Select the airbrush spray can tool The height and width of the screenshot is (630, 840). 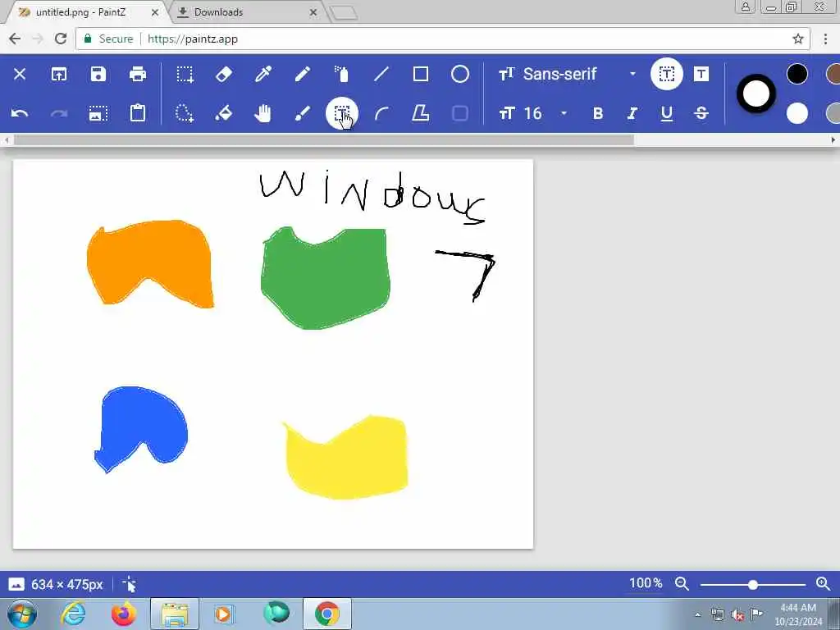(342, 74)
